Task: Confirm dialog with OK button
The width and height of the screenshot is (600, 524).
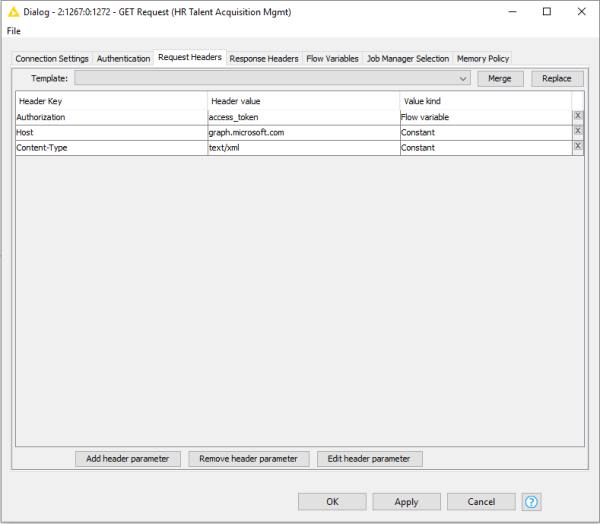Action: (x=332, y=501)
